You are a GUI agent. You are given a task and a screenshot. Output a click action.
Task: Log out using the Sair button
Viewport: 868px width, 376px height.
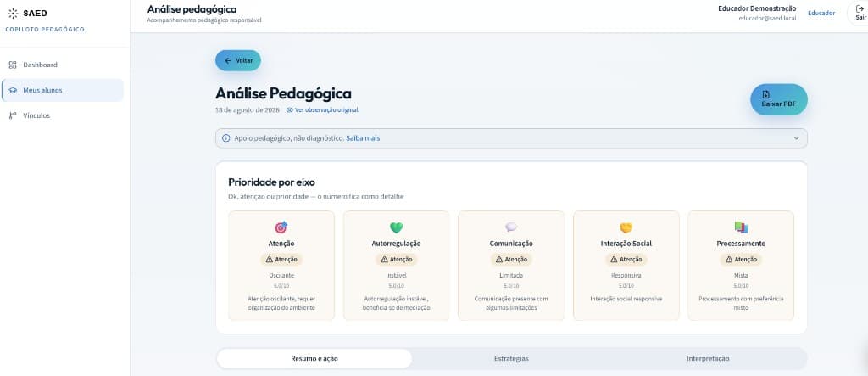860,13
